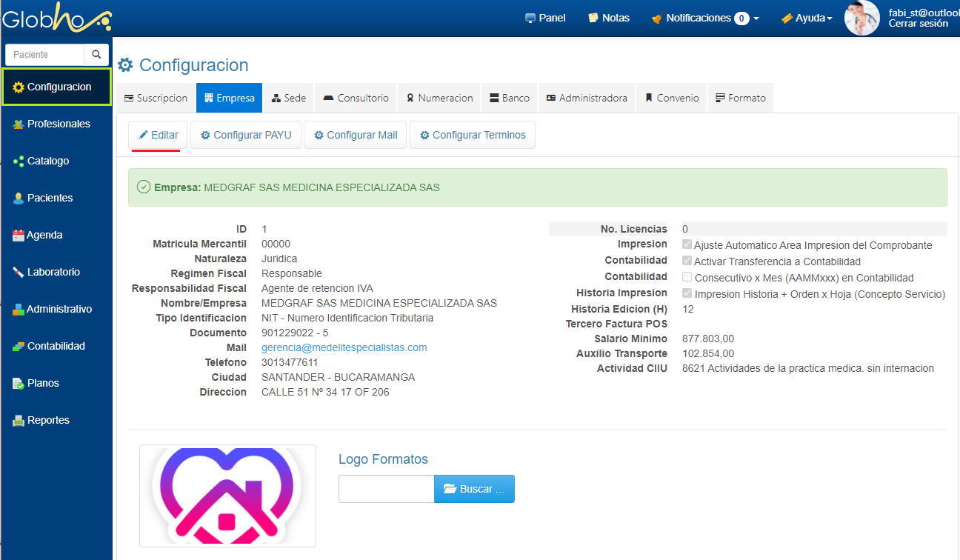This screenshot has width=960, height=560.
Task: Click the Logo Formatos file input field
Action: 386,489
